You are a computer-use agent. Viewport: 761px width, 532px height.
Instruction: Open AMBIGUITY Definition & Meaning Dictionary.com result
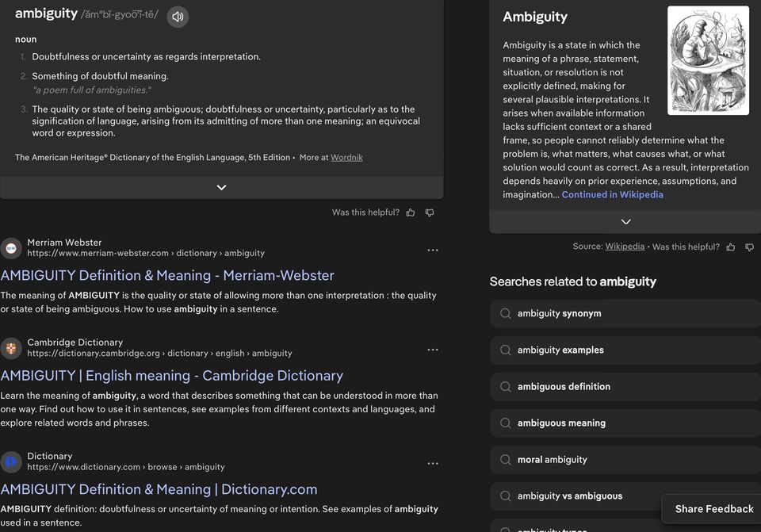point(159,489)
